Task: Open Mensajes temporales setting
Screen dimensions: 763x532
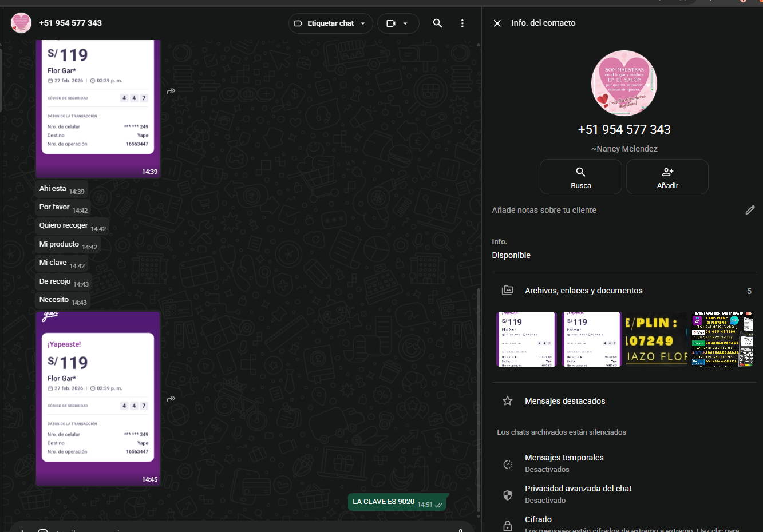Action: [x=564, y=463]
